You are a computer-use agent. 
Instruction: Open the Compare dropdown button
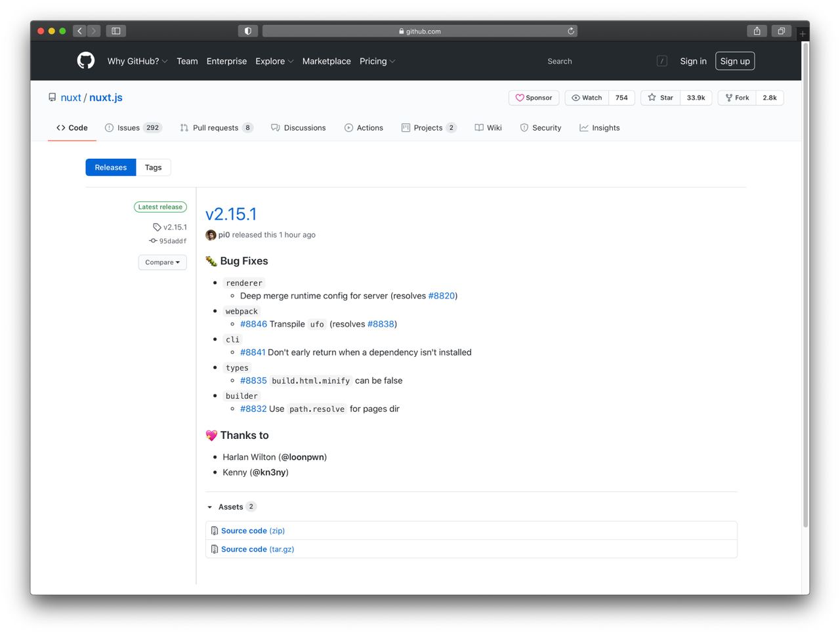click(x=162, y=262)
